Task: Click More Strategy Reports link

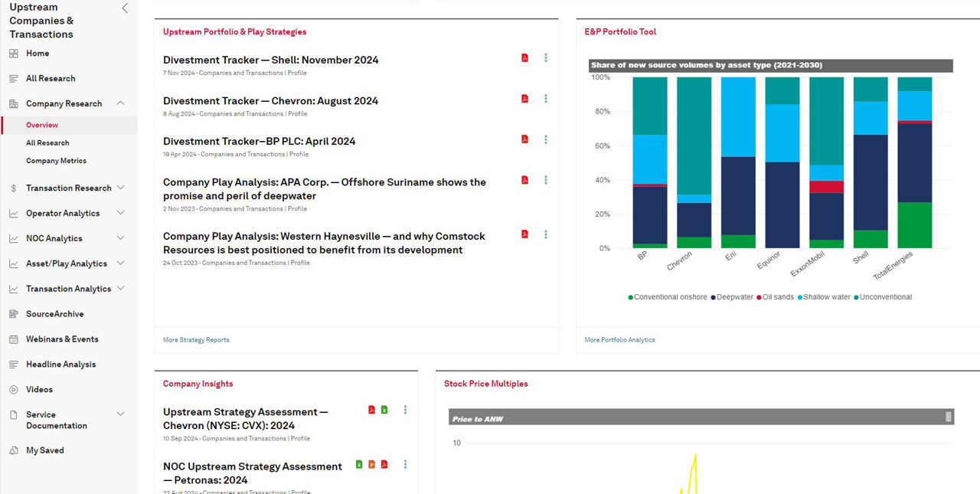Action: 196,340
